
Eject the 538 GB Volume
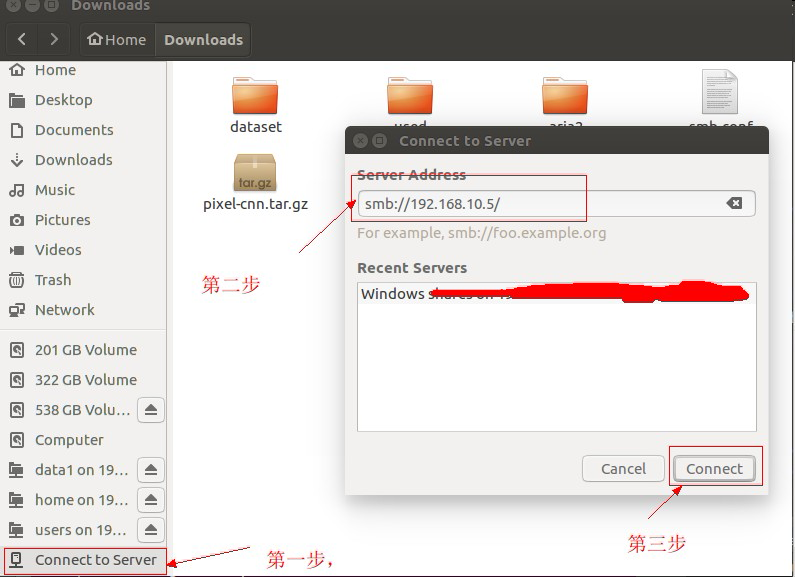(x=149, y=410)
